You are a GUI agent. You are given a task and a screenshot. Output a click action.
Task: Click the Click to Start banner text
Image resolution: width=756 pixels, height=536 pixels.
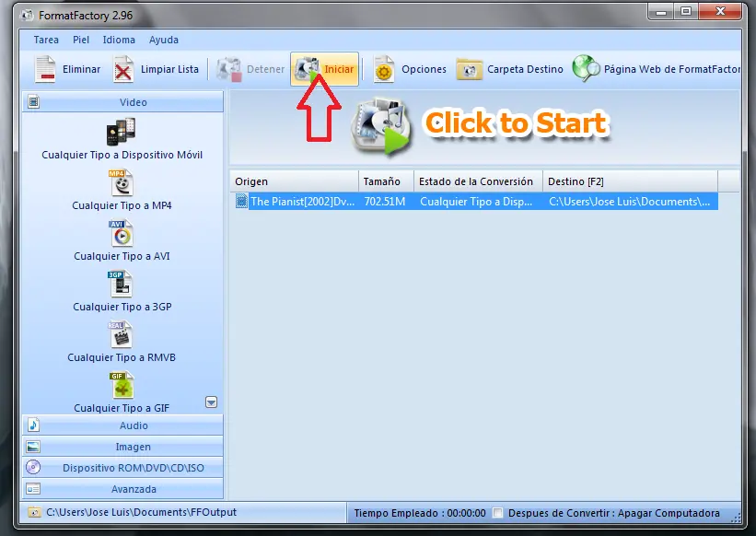coord(516,122)
